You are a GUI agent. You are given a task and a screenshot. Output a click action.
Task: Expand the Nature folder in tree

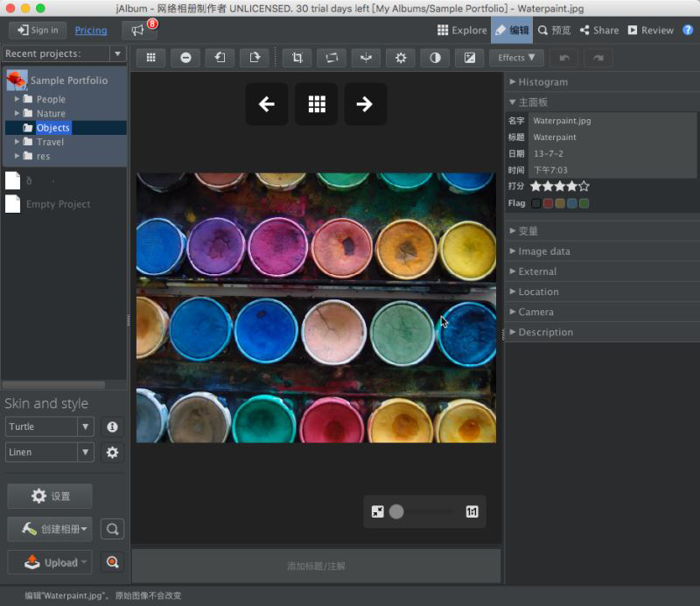click(x=17, y=113)
